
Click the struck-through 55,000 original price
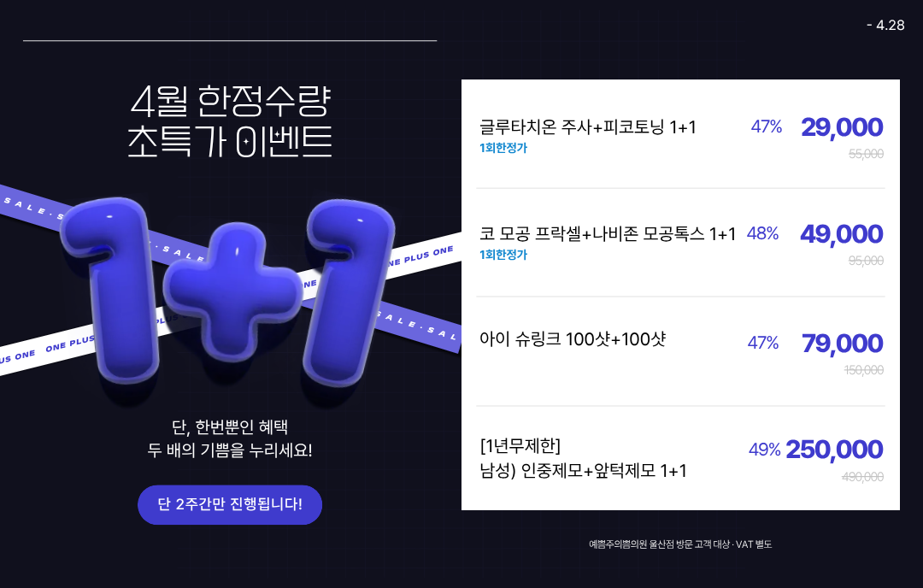click(x=866, y=154)
